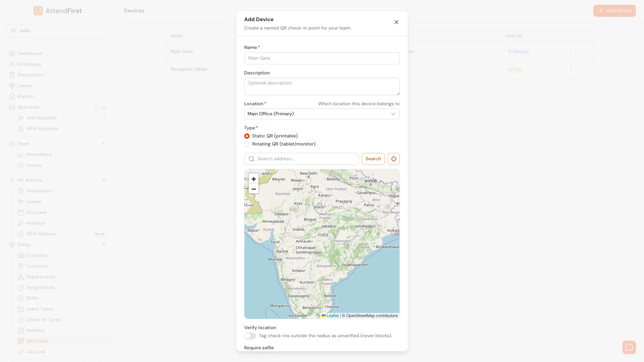The width and height of the screenshot is (644, 362).
Task: Go to Attendance clipboard icon
Action: (x=12, y=75)
